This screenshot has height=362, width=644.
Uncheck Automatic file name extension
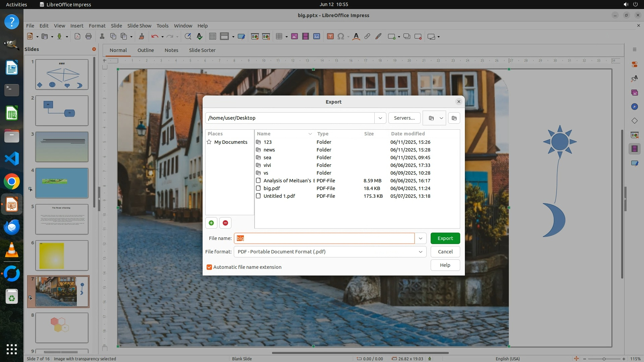(x=209, y=267)
